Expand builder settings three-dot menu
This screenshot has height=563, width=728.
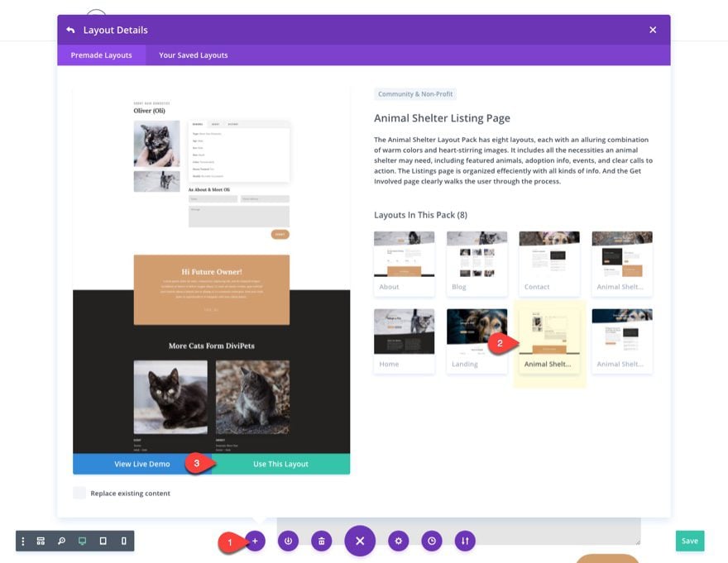coord(23,542)
